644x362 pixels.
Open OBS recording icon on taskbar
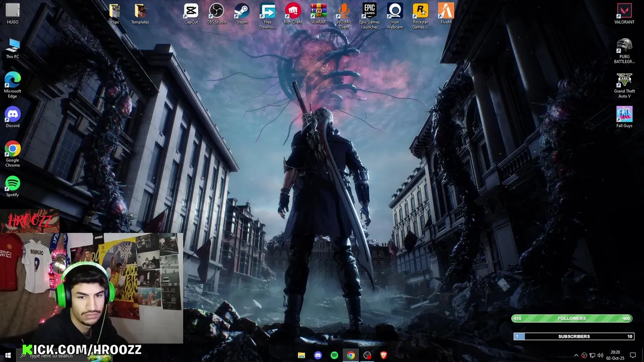[367, 355]
